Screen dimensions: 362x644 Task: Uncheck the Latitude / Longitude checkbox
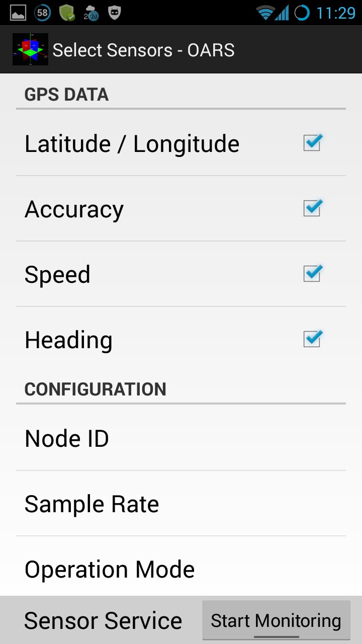(x=313, y=143)
